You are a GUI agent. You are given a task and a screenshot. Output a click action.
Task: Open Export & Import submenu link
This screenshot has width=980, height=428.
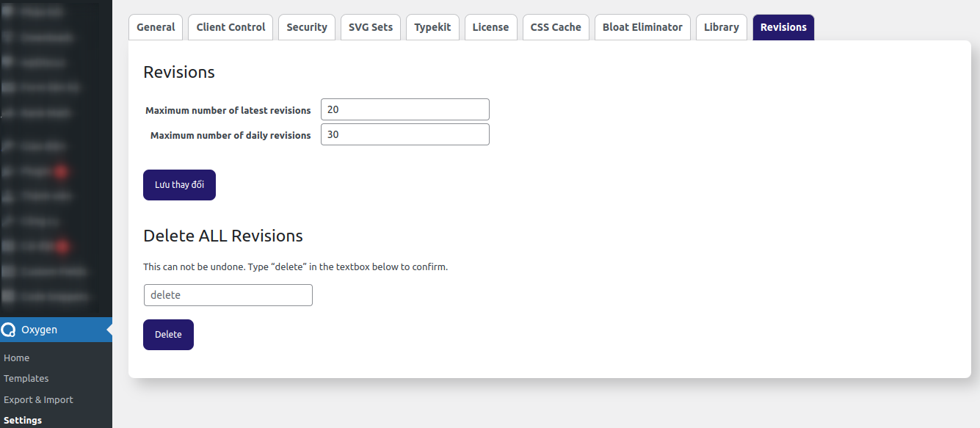coord(39,400)
